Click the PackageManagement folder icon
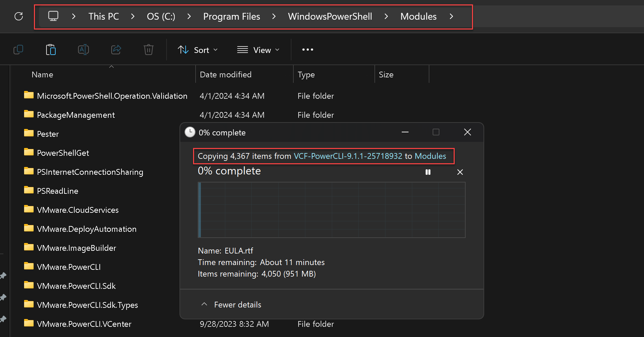 (x=29, y=114)
